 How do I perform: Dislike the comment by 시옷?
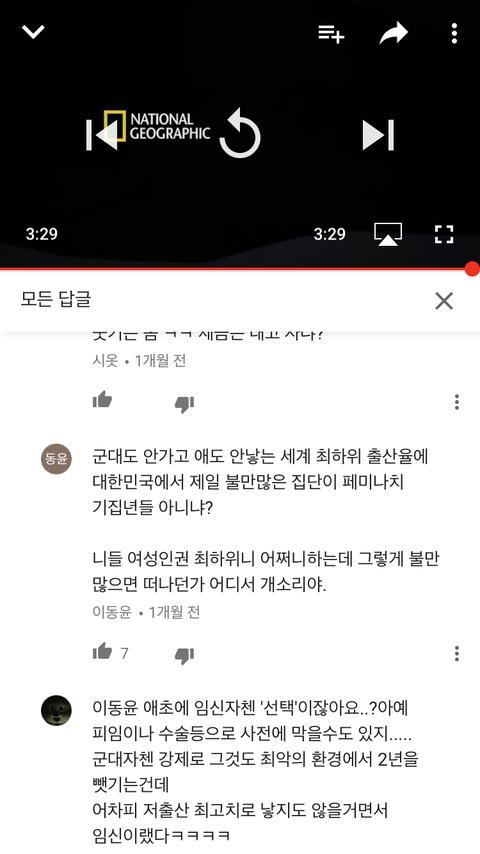(x=184, y=404)
